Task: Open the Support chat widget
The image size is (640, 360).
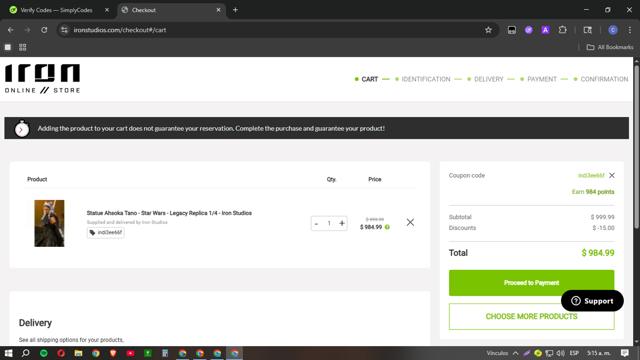Action: click(592, 301)
